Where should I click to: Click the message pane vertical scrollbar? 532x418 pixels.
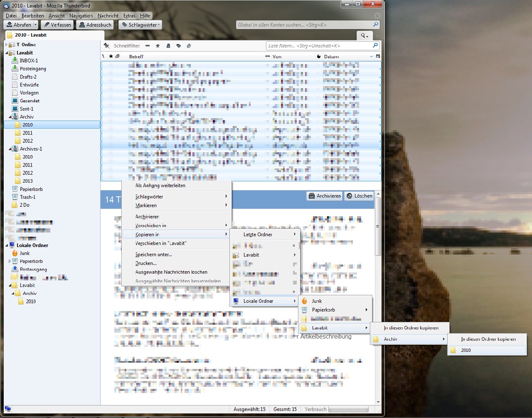click(x=378, y=227)
